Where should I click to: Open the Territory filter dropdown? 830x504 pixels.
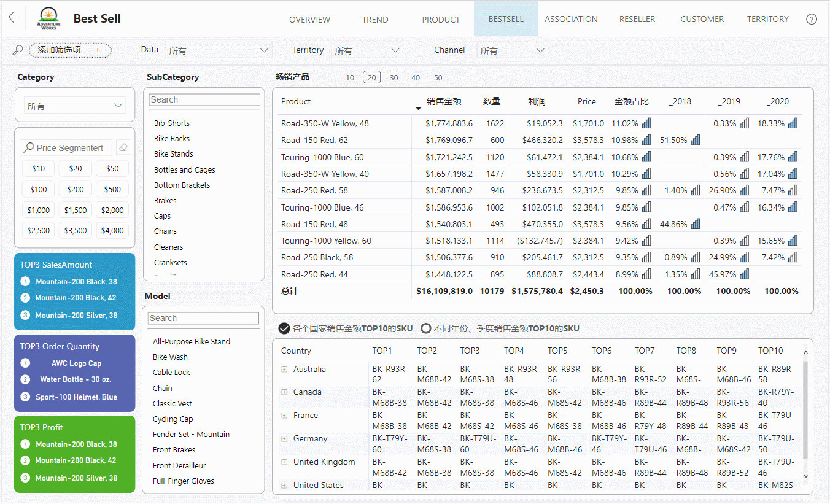[367, 50]
